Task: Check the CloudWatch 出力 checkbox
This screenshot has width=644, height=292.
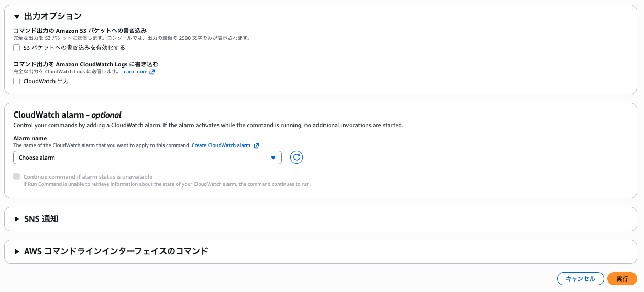Action: point(17,82)
